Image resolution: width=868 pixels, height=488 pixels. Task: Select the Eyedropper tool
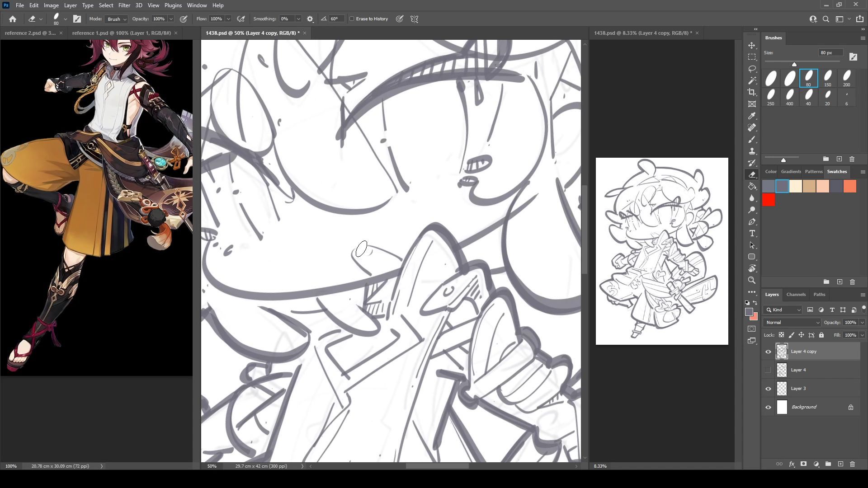point(752,116)
